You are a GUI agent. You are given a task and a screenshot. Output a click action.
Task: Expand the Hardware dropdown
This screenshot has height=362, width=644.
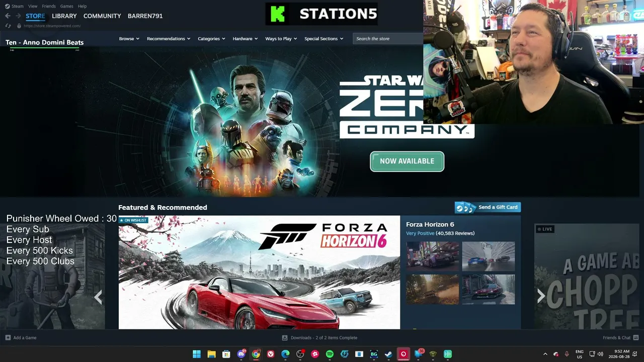[245, 39]
